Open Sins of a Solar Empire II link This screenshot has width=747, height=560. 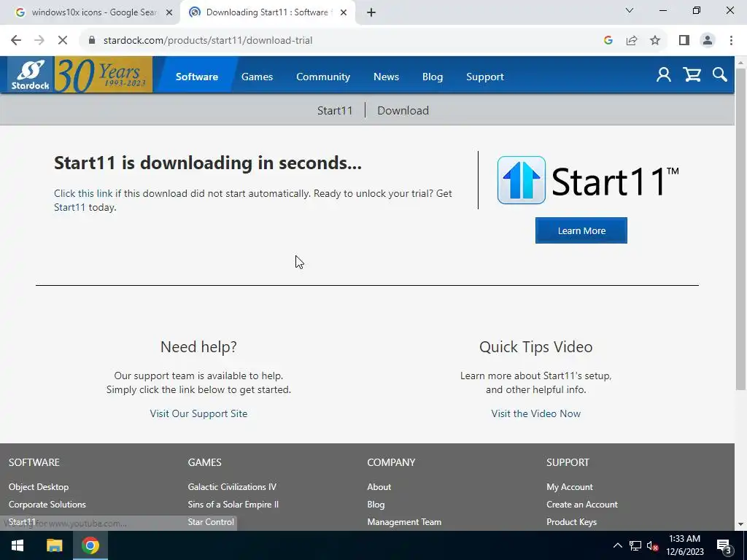coord(233,505)
